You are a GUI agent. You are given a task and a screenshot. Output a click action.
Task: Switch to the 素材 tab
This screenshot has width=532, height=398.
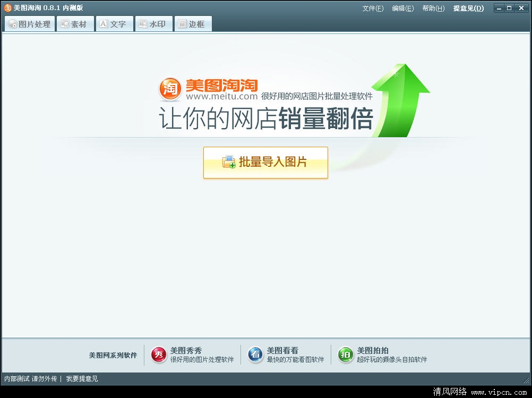tap(75, 24)
